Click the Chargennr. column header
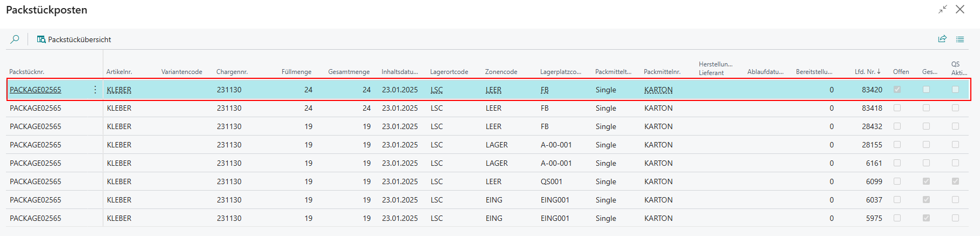Image resolution: width=980 pixels, height=236 pixels. coord(232,72)
